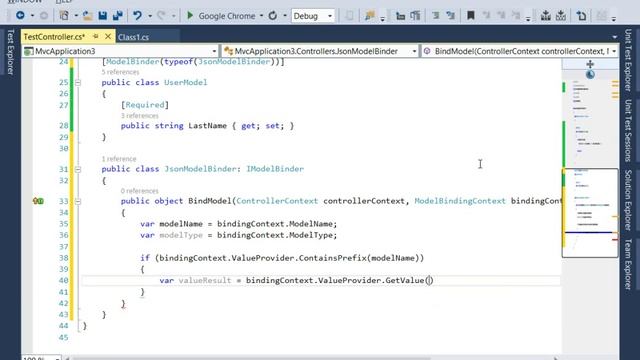Click the scroll map viewport in vertical scrollbar
This screenshot has height=360, width=640.
pyautogui.click(x=590, y=213)
